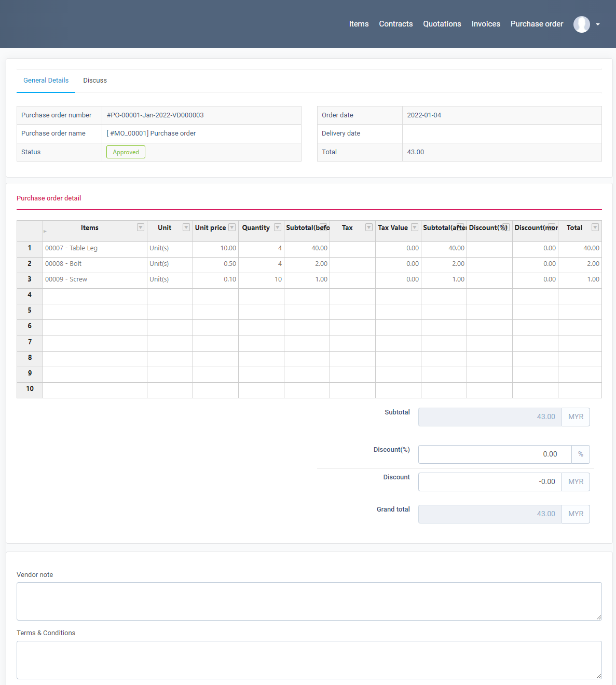Click the Approved status badge
The width and height of the screenshot is (616, 685).
coord(125,152)
